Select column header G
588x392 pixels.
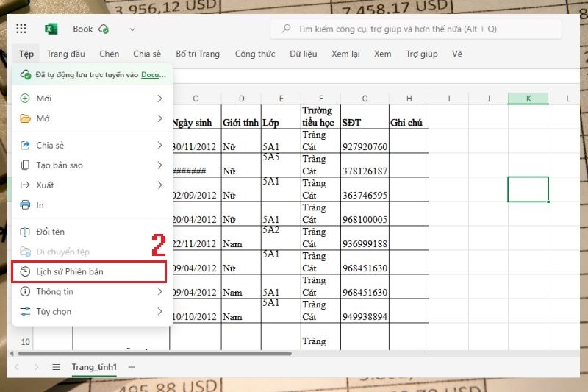point(365,99)
